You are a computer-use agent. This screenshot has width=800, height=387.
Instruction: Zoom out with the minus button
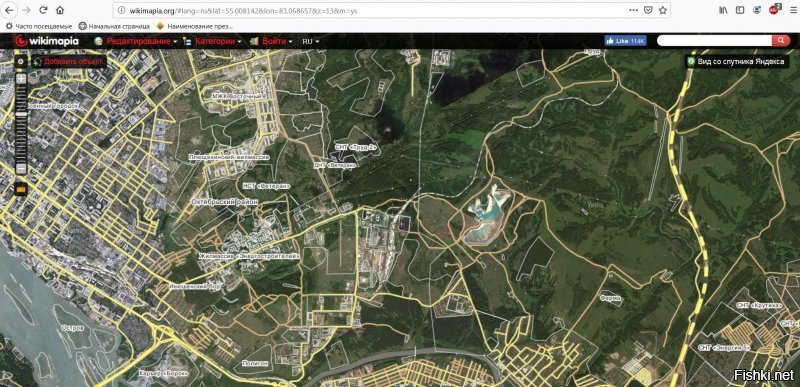point(21,168)
